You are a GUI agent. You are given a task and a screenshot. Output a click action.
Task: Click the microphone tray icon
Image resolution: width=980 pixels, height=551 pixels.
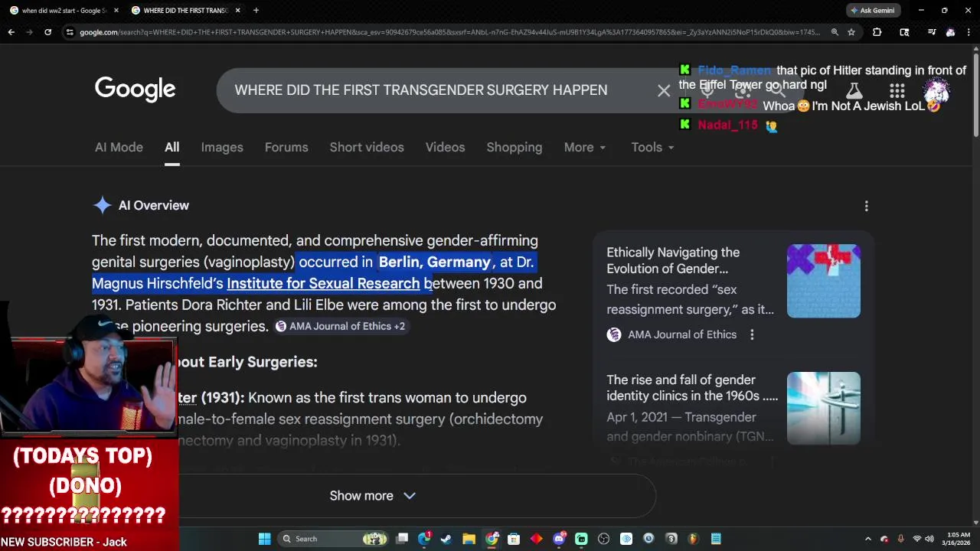point(900,539)
